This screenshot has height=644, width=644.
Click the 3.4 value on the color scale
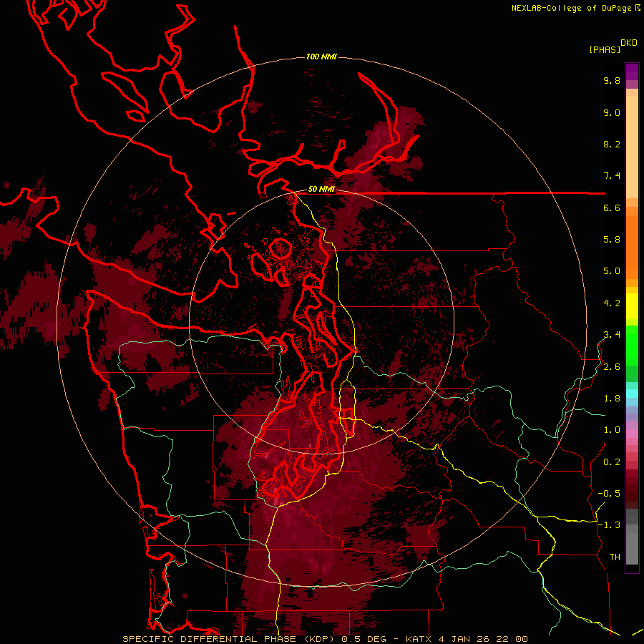click(612, 335)
